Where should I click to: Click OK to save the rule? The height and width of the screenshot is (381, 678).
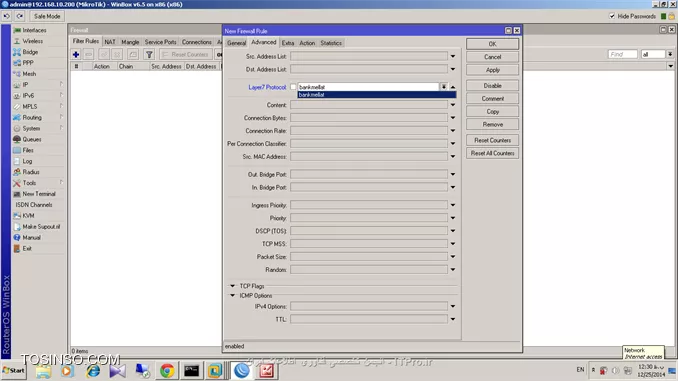(493, 44)
